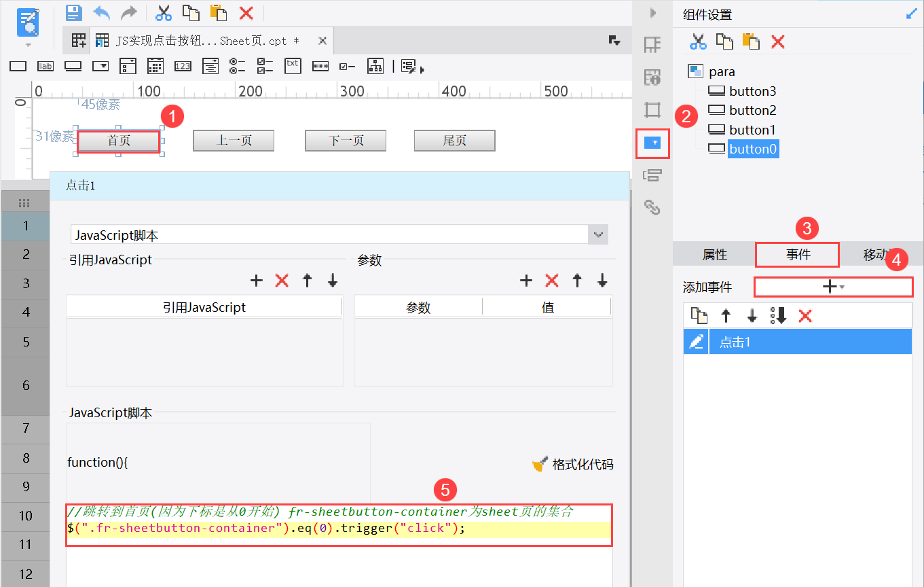Expand the small arrow under the preview icon
924x587 pixels.
(28, 46)
